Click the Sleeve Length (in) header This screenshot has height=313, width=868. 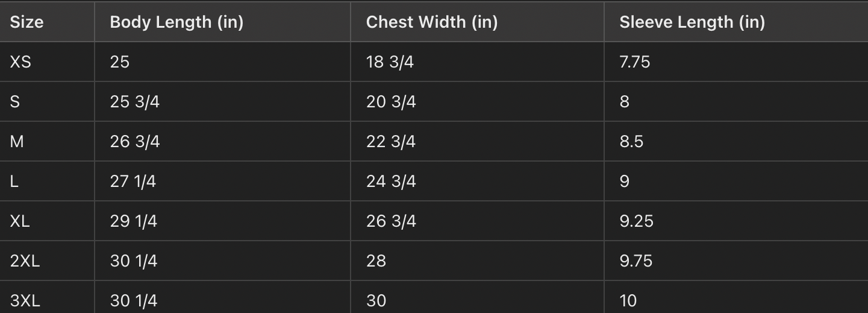tap(692, 22)
